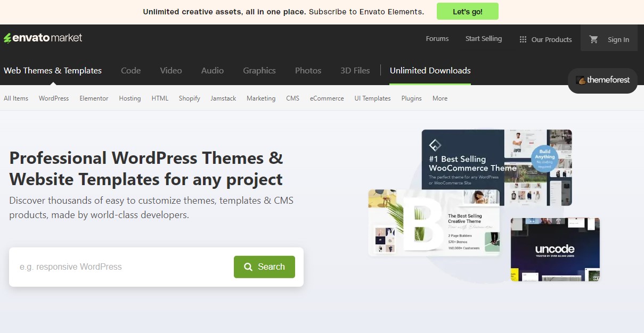Switch to the Photos tab
Viewport: 644px width, 333px height.
pos(308,70)
